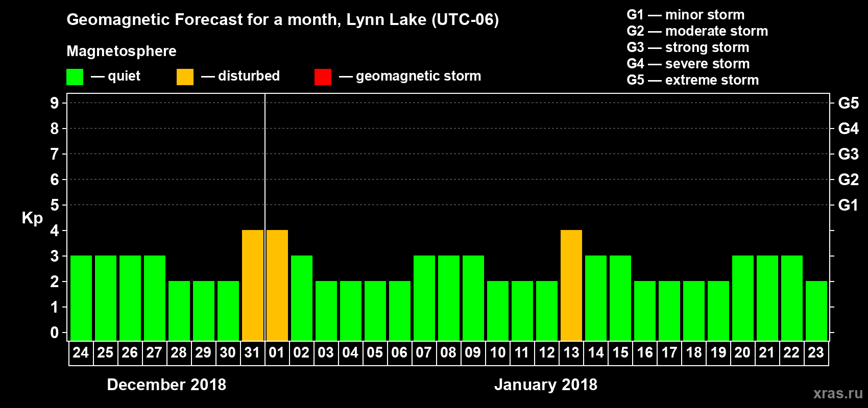Click the green bar for January 16
The image size is (868, 408).
(x=645, y=311)
